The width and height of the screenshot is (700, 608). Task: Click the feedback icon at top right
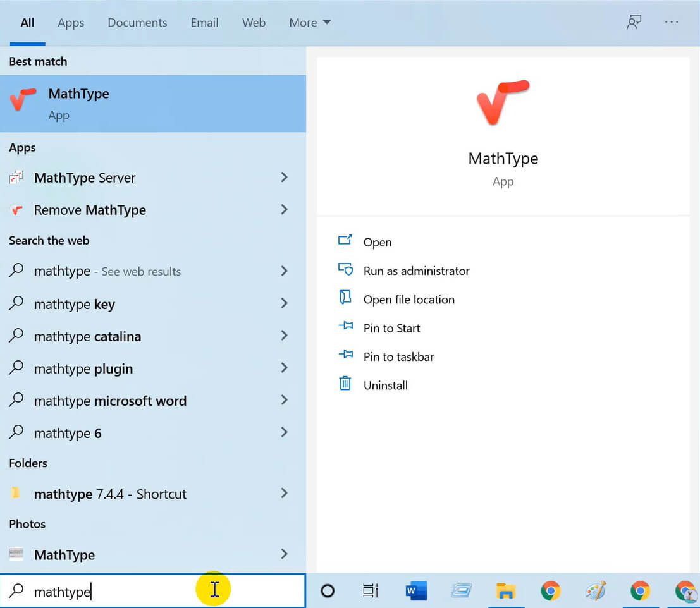coord(634,22)
